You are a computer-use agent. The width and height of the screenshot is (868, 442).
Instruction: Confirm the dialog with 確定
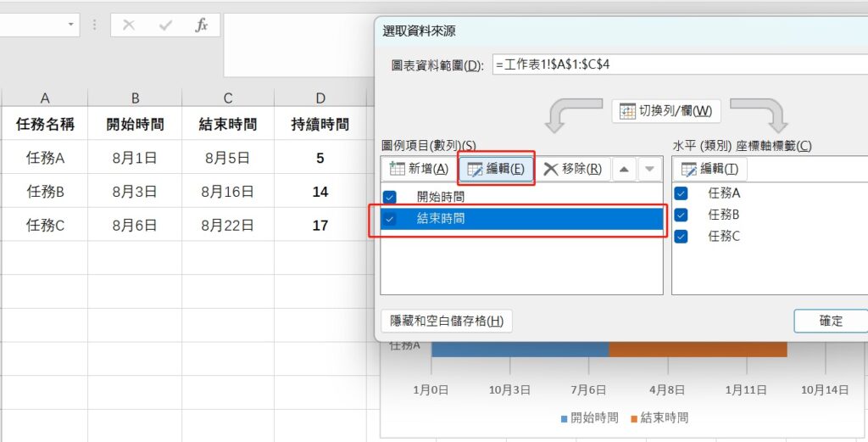[831, 321]
